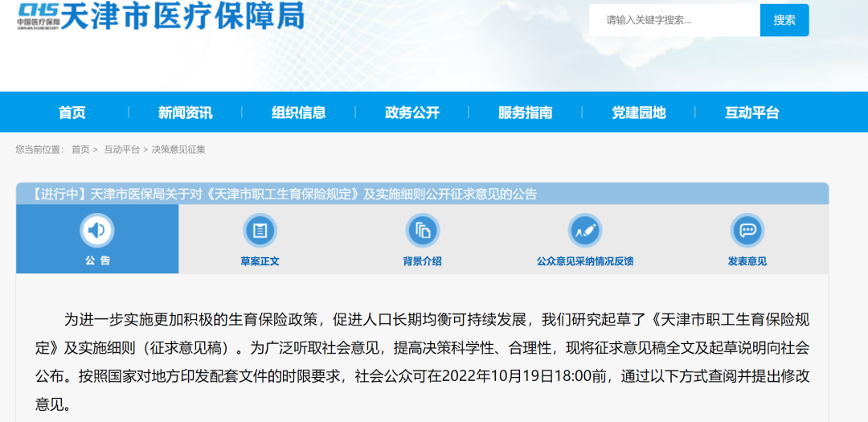Click the 【进行中】 announcement title bar text
This screenshot has height=422, width=868.
[x=282, y=195]
